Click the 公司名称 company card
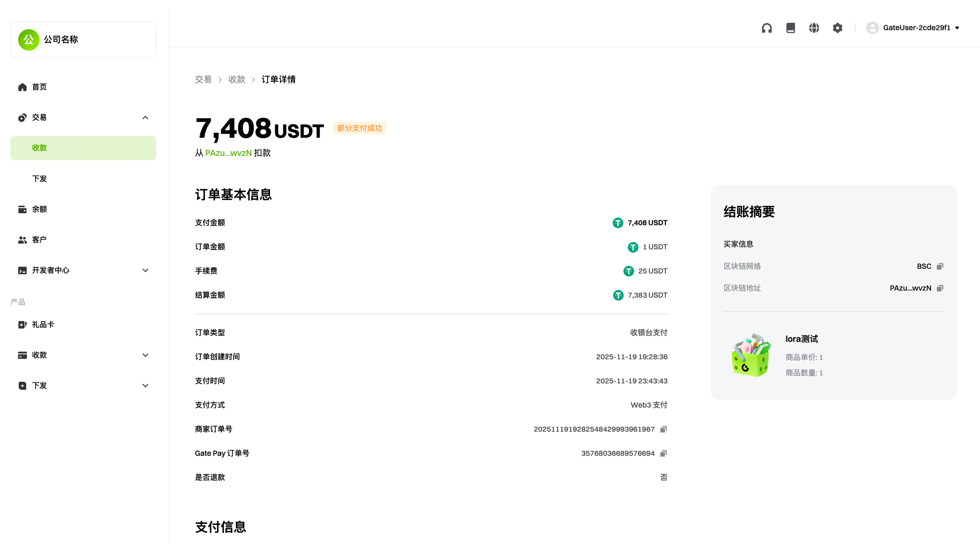Viewport: 980px width, 551px height. (x=83, y=40)
